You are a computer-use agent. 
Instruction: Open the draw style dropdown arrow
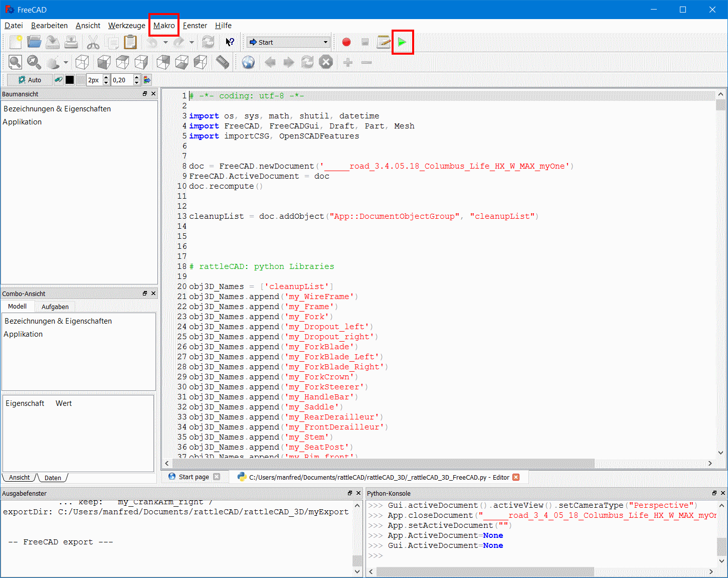[66, 62]
